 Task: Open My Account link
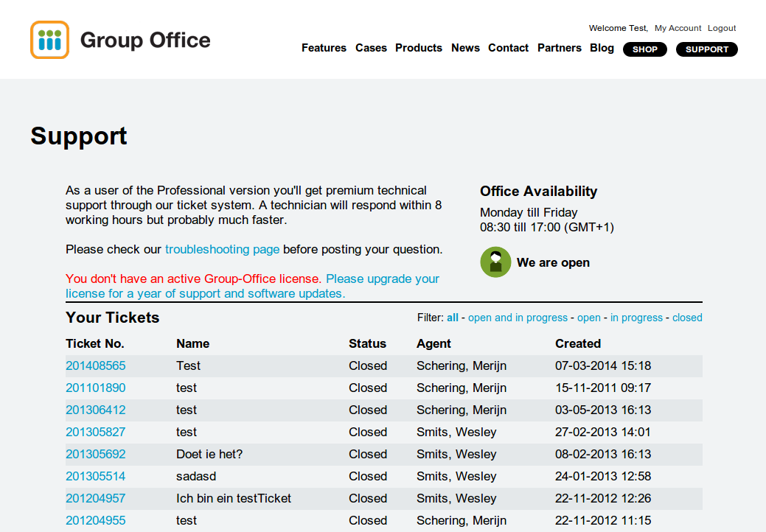pyautogui.click(x=678, y=28)
